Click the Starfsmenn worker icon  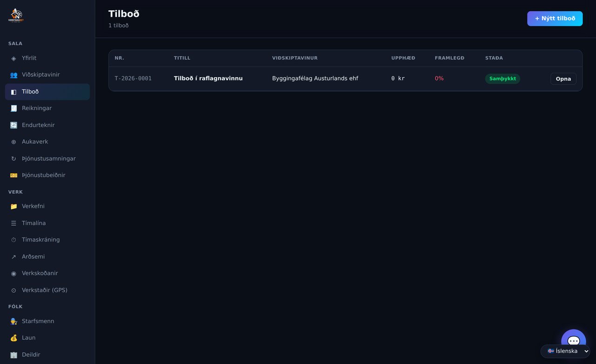[14, 321]
